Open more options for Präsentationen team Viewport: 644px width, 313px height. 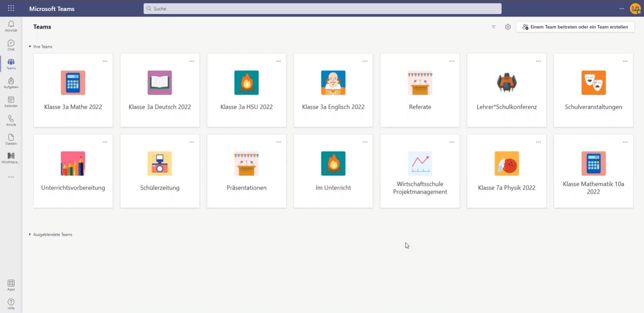pyautogui.click(x=279, y=142)
